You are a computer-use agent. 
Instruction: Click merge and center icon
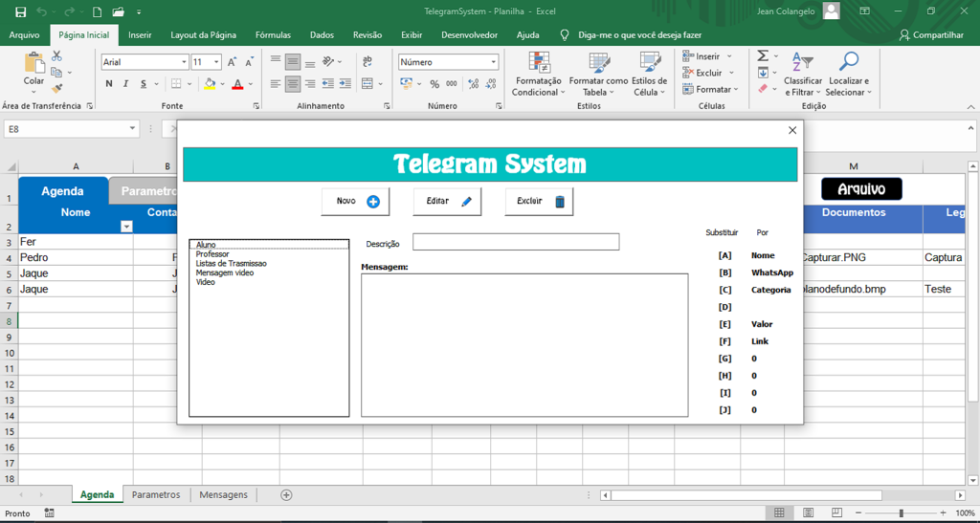click(367, 83)
